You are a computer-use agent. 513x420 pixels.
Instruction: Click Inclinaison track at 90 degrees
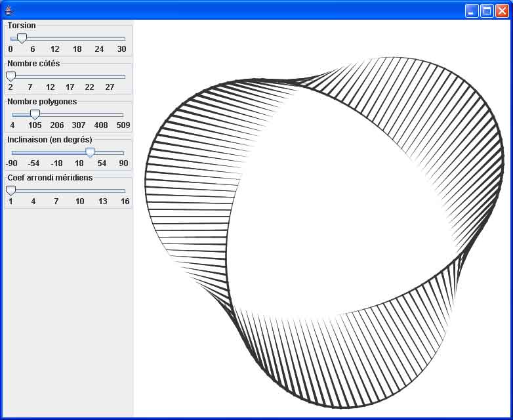pos(123,153)
